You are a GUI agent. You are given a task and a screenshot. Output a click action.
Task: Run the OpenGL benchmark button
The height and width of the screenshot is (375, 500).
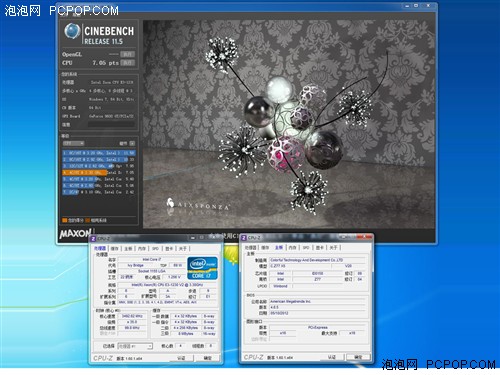128,54
